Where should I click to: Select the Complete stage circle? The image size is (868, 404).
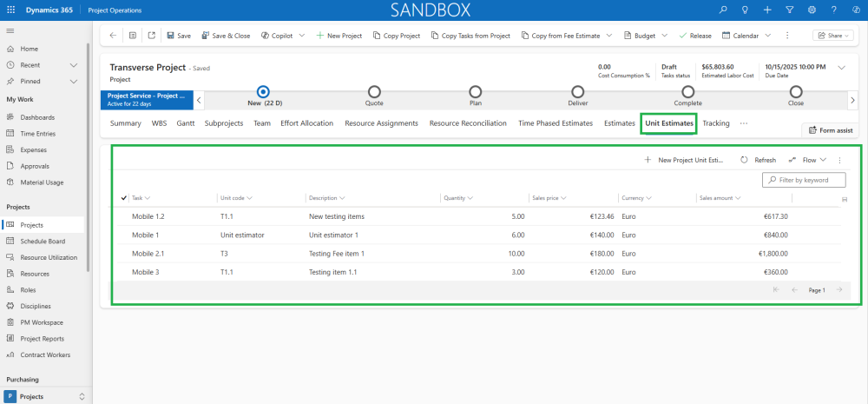point(687,91)
